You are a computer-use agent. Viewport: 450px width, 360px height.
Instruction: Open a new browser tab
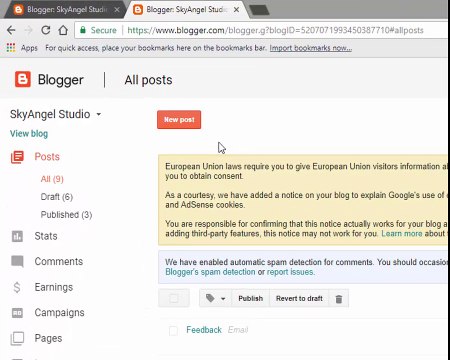point(259,10)
